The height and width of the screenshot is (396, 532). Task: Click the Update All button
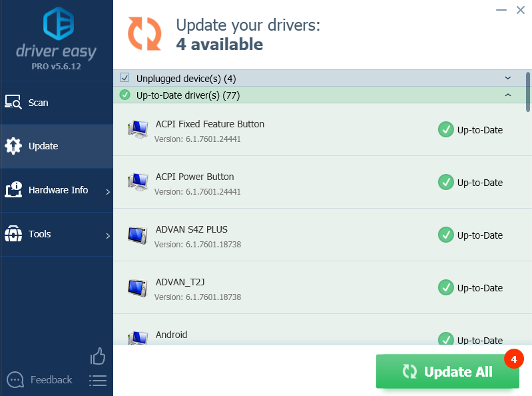click(447, 371)
